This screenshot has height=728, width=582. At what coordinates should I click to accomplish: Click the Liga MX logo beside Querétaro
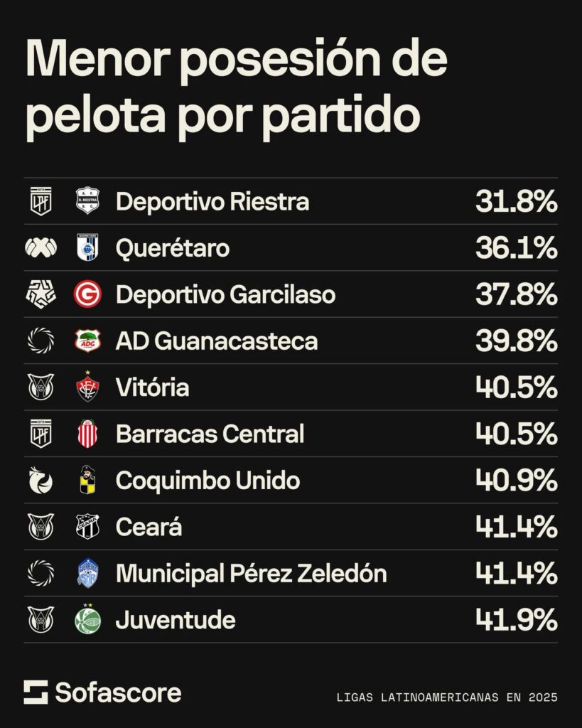(x=41, y=248)
